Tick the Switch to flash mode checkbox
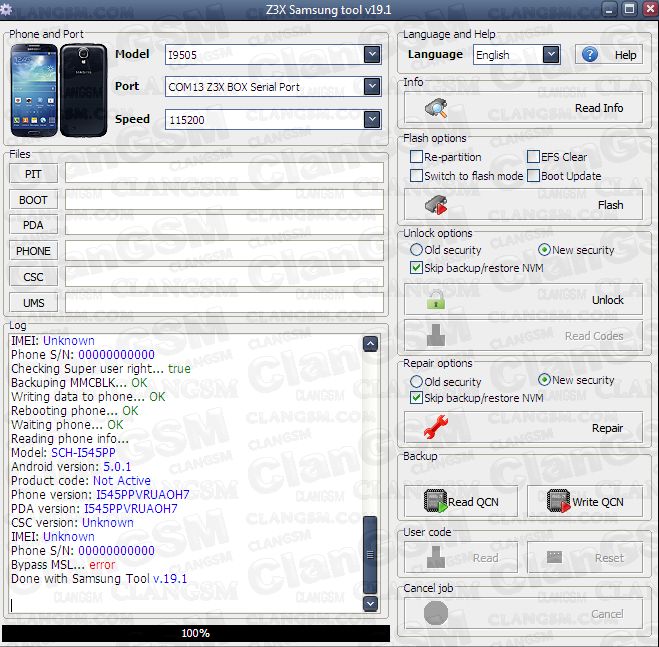Screen dimensions: 659x647 click(416, 176)
